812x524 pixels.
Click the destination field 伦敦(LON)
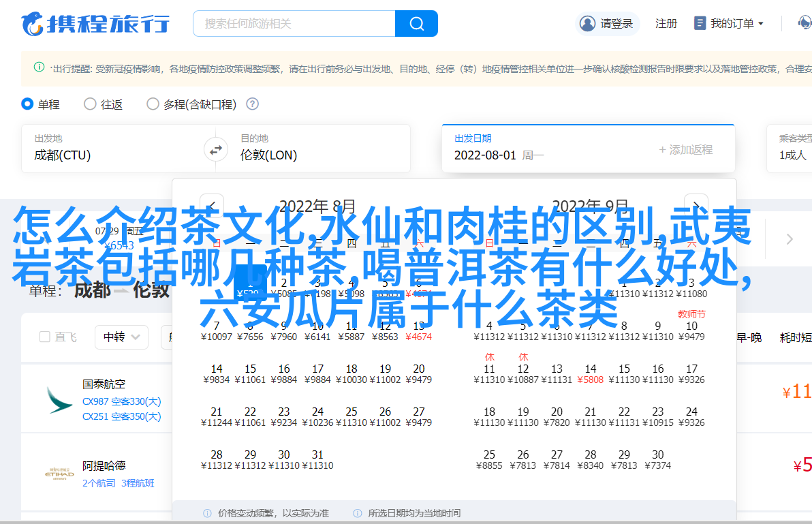point(269,155)
